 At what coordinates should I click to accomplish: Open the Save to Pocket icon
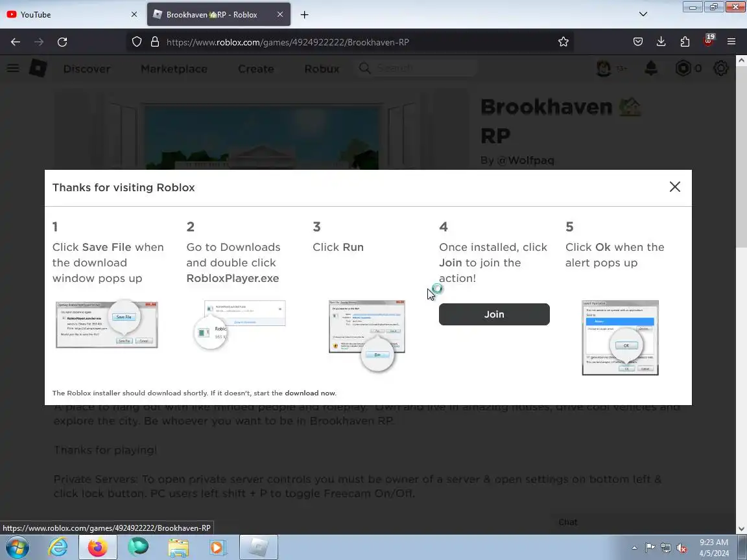[x=638, y=42]
